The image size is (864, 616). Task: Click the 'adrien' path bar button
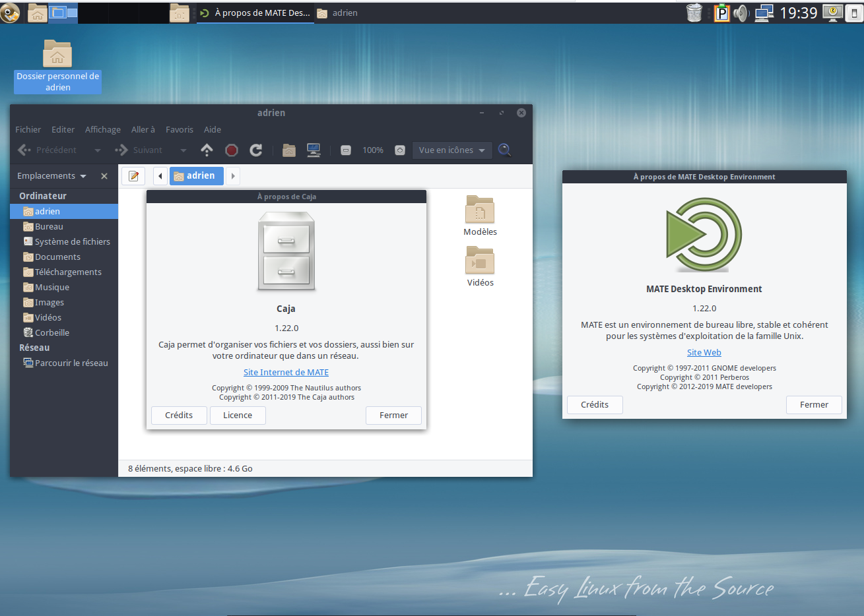point(197,176)
